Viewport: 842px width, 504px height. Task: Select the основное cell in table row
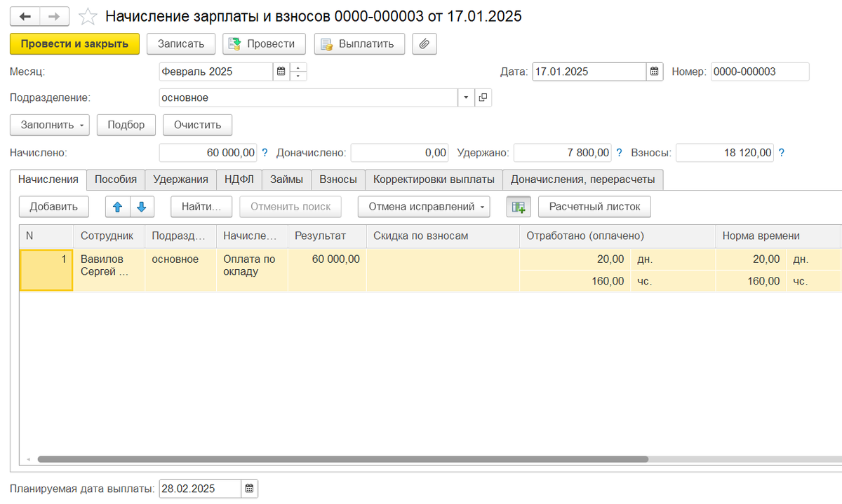pyautogui.click(x=181, y=270)
